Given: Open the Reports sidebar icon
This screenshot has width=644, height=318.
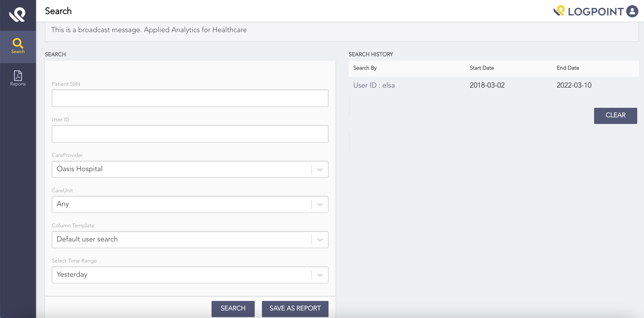Looking at the screenshot, I should point(18,78).
